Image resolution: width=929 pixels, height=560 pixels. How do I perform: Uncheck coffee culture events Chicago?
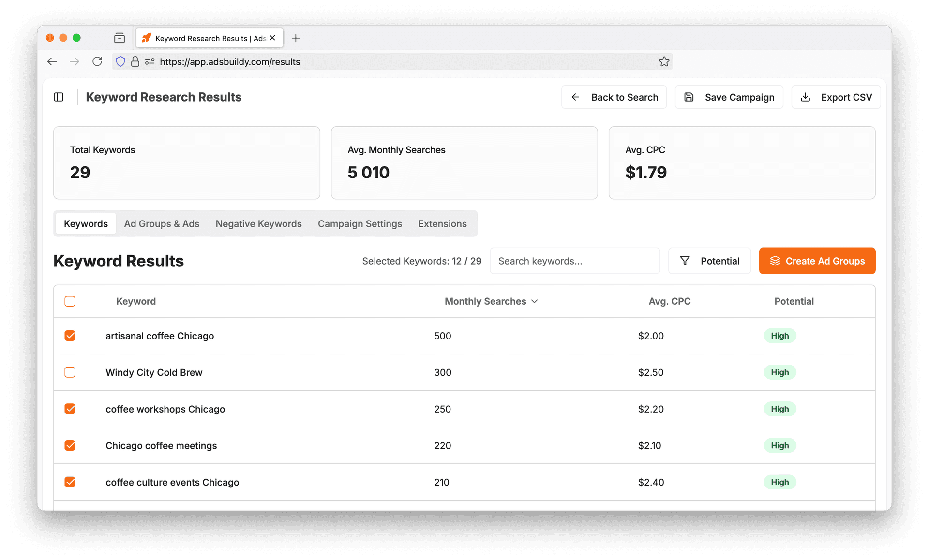(70, 482)
